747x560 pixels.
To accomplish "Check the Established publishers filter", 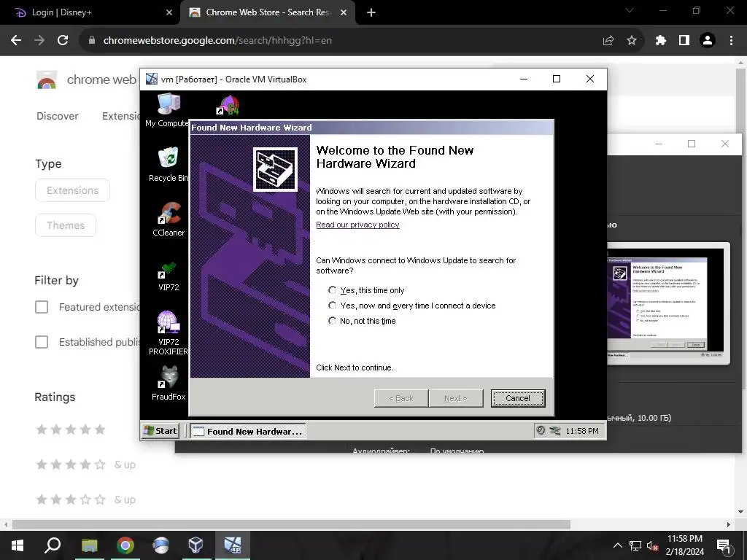I will 42,342.
